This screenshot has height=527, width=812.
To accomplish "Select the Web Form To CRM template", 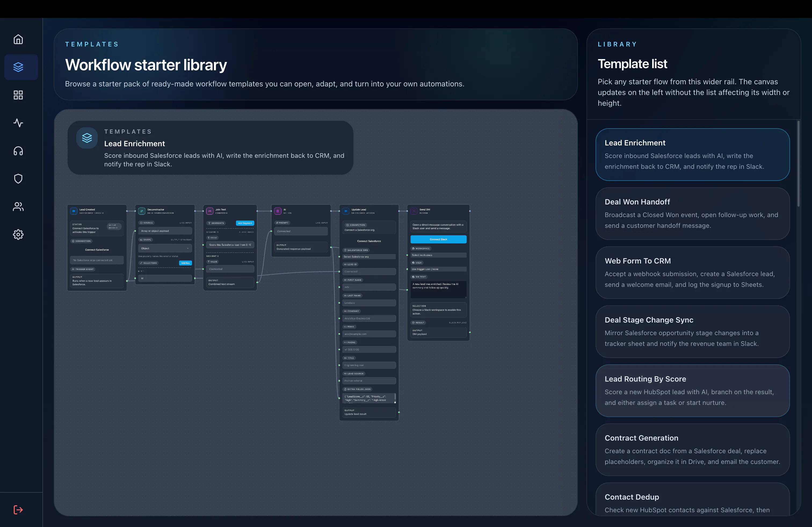I will point(692,272).
